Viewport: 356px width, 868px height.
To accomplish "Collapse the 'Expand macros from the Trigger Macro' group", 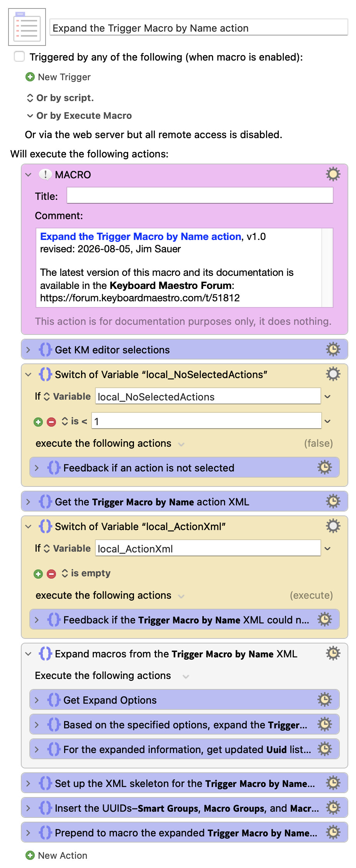I will (28, 654).
